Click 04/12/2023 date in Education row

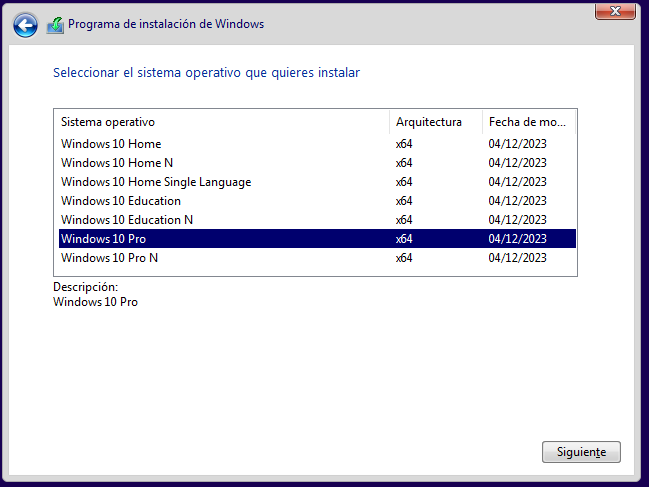click(x=517, y=201)
